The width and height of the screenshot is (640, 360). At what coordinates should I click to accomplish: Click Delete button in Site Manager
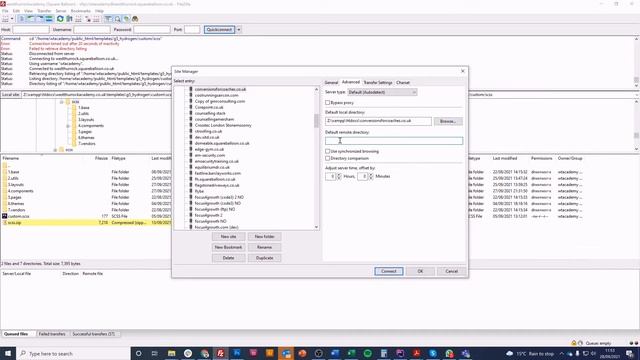[x=229, y=258]
